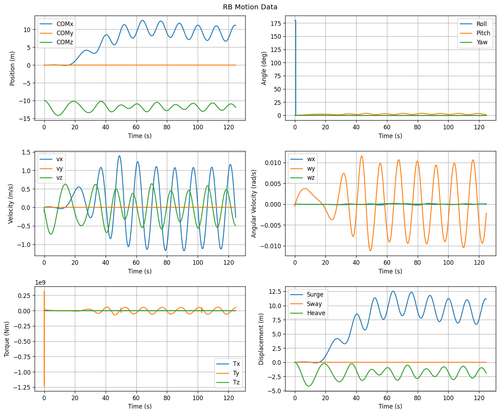
Task: Click the RB Motion Data figure title
Action: click(x=250, y=7)
